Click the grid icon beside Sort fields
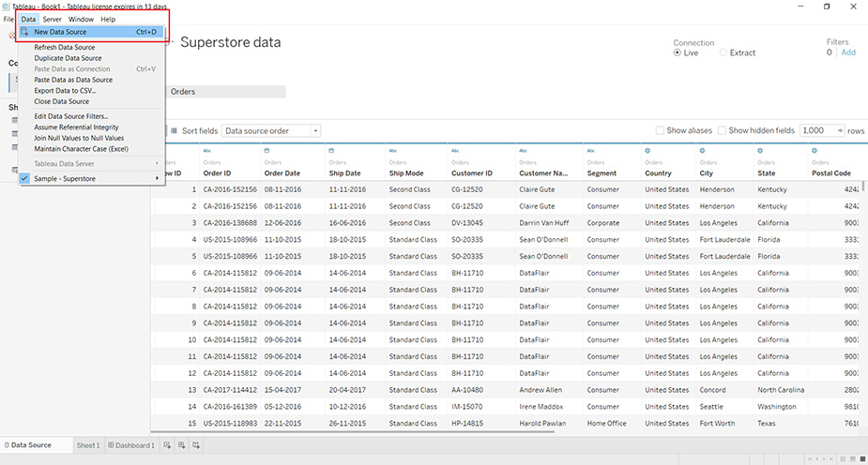This screenshot has height=465, width=868. click(174, 130)
